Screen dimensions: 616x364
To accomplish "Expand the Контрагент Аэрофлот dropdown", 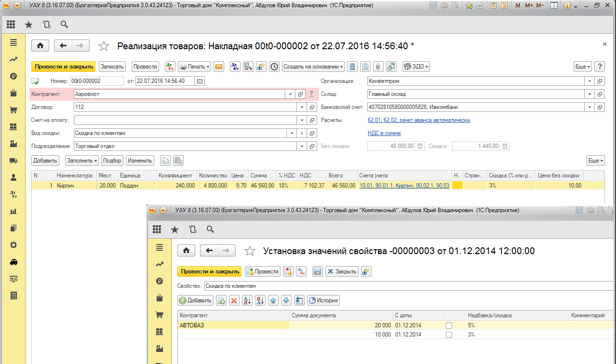I will (290, 94).
